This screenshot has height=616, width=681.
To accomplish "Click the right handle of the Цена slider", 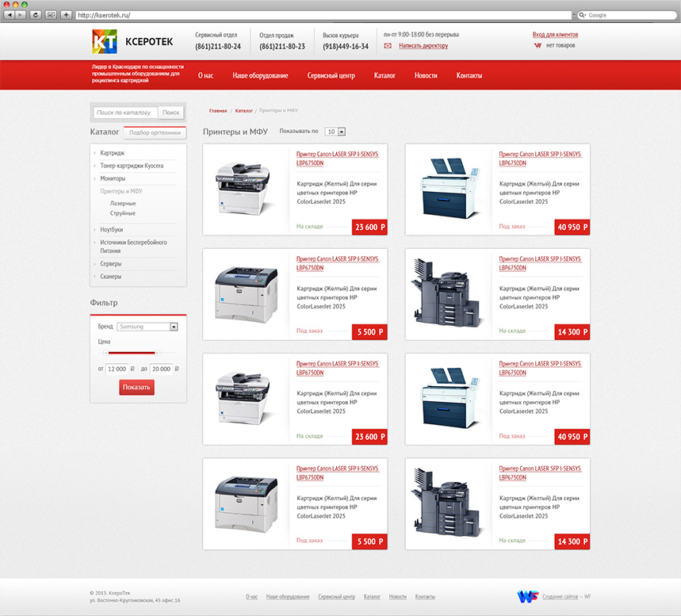I will (157, 353).
